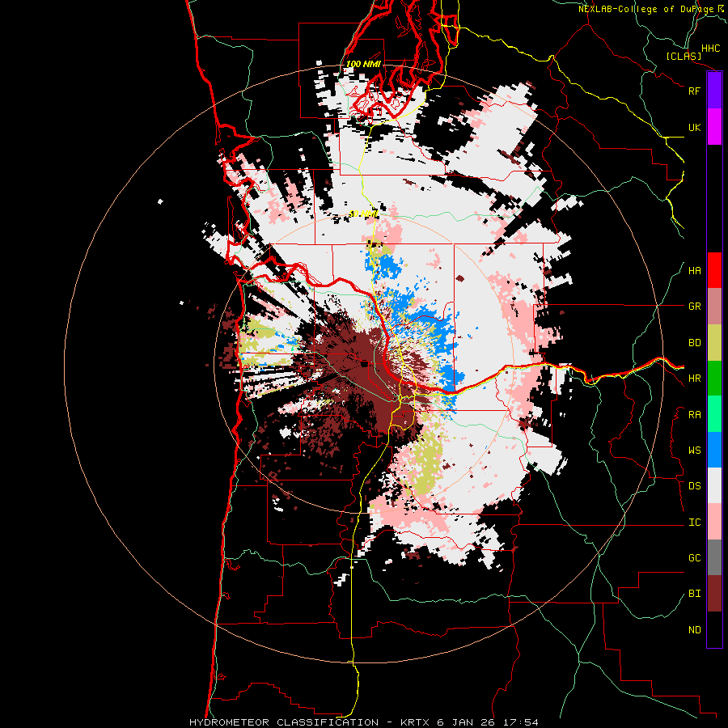Select the HR legend label
728x728 pixels.
(694, 379)
